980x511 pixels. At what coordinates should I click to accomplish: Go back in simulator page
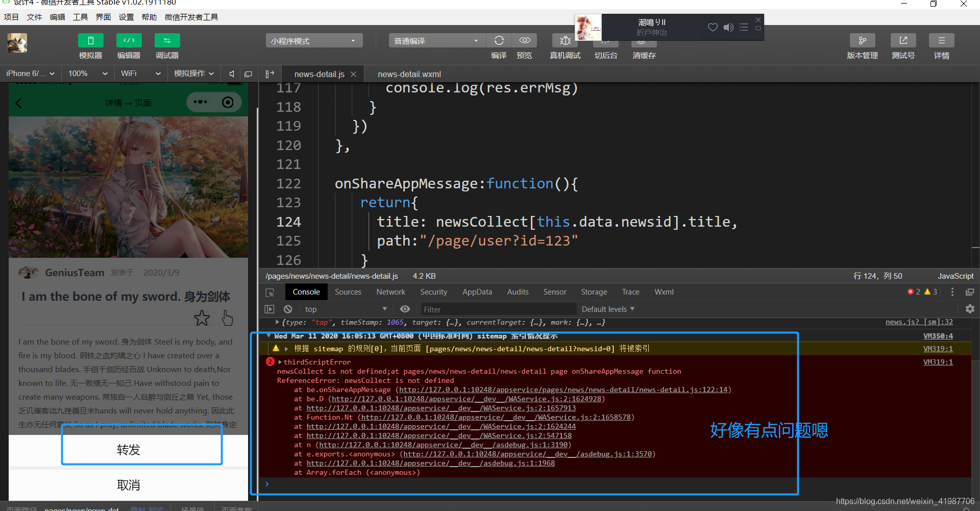(19, 103)
